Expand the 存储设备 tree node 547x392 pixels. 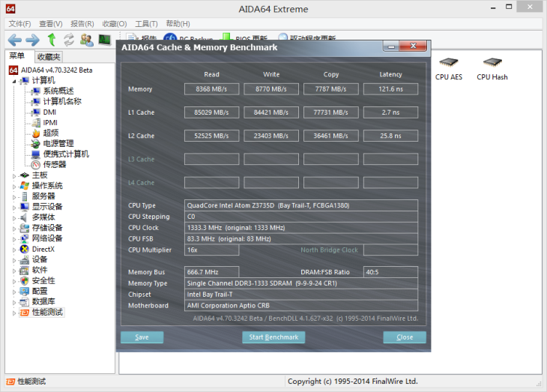[14, 229]
